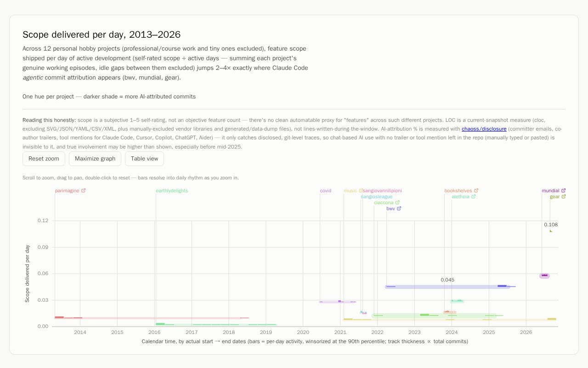This screenshot has height=368, width=588.
Task: Click the 'Scope delivered per day' y-axis title
Action: [x=27, y=274]
